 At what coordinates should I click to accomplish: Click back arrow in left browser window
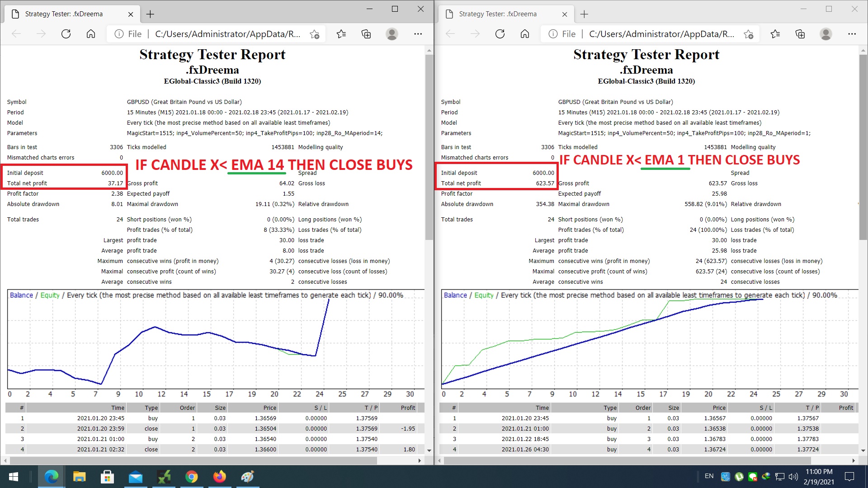16,34
